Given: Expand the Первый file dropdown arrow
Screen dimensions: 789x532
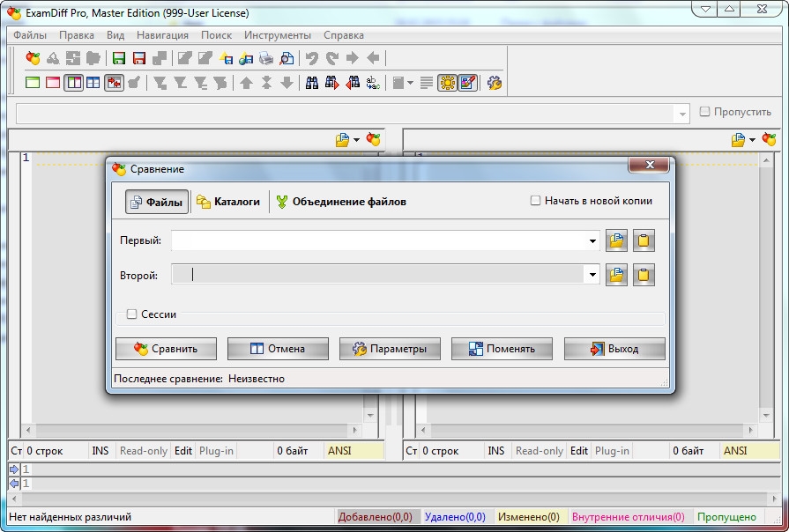Looking at the screenshot, I should pos(592,240).
